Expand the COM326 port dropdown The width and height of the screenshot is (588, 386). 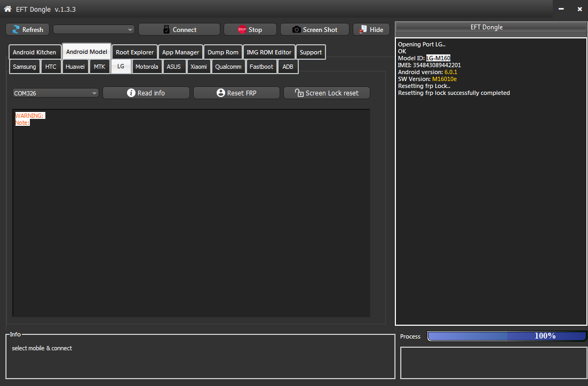tap(55, 93)
